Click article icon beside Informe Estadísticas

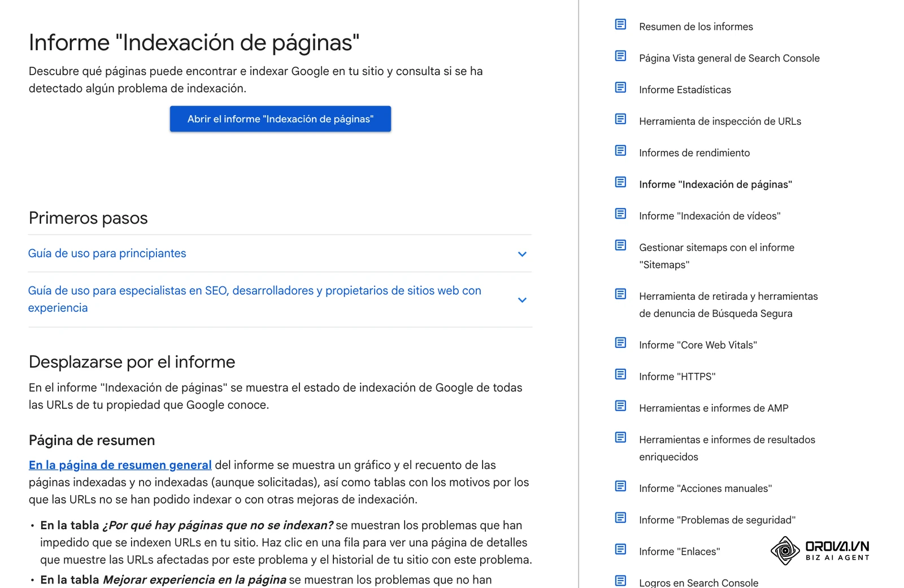click(620, 88)
